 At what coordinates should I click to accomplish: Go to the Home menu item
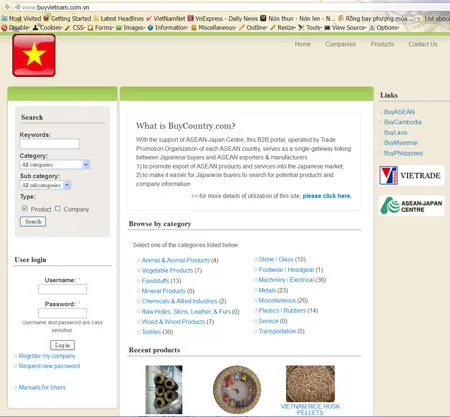[x=303, y=44]
